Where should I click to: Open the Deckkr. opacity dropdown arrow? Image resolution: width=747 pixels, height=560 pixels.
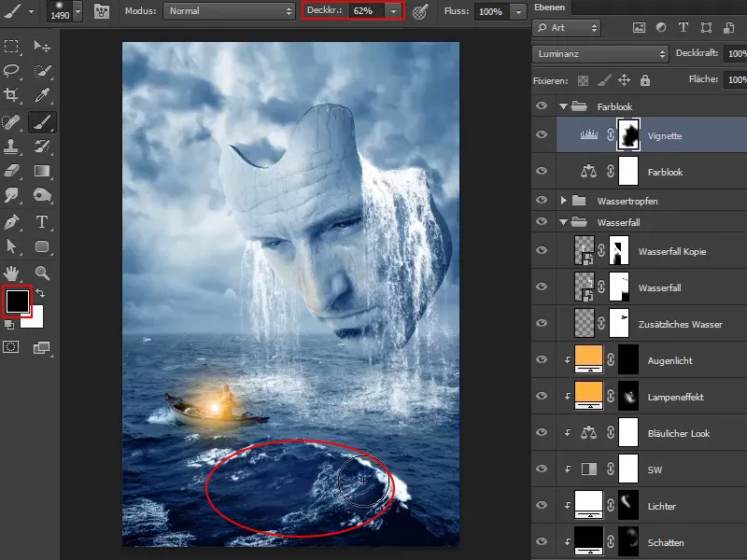tap(393, 11)
